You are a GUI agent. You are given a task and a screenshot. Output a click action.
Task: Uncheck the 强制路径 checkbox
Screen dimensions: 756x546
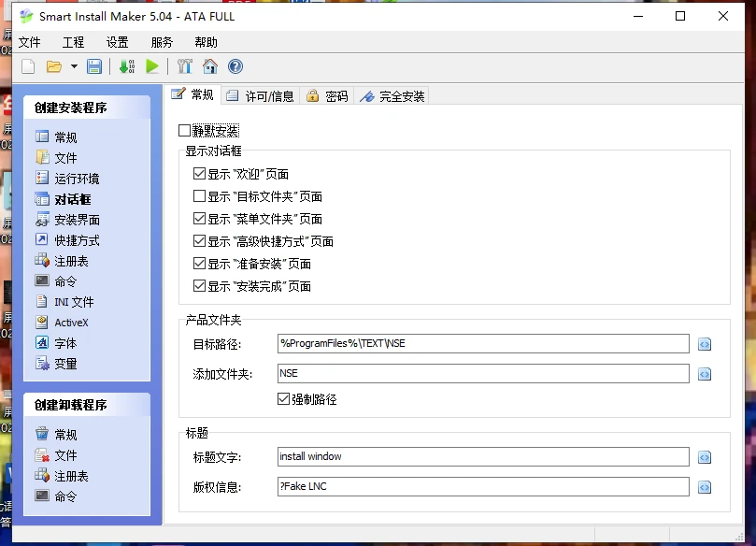[x=284, y=399]
